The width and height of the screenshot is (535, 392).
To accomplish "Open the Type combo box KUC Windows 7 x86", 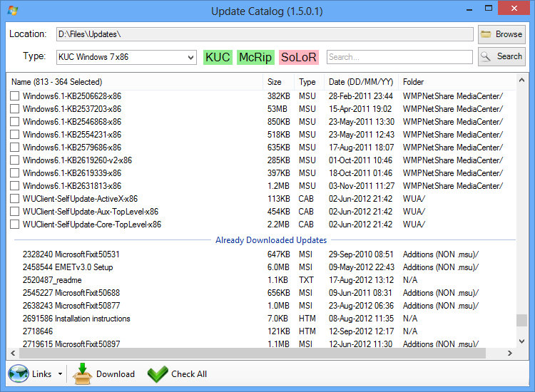I will (x=126, y=57).
